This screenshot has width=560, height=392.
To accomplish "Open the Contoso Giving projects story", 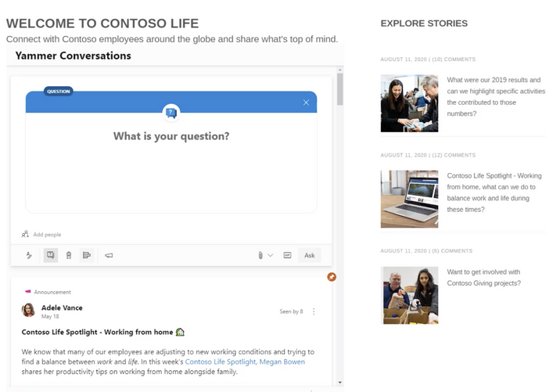I will (483, 277).
